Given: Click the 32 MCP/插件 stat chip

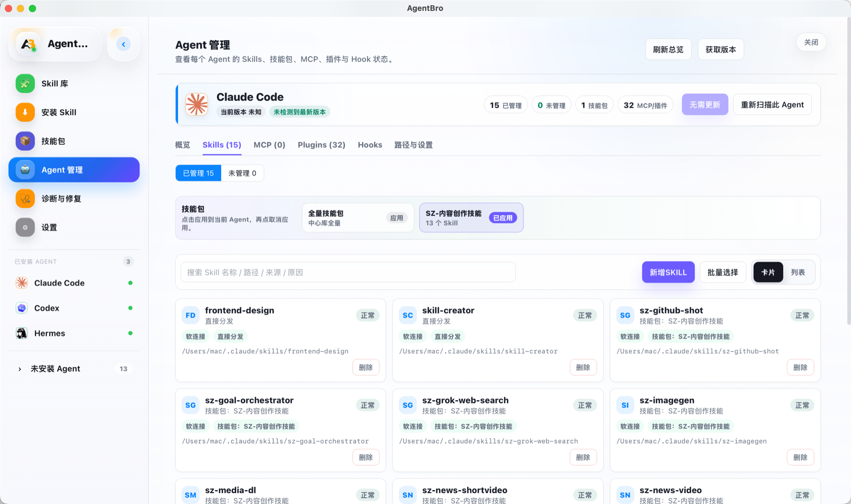Looking at the screenshot, I should click(645, 105).
